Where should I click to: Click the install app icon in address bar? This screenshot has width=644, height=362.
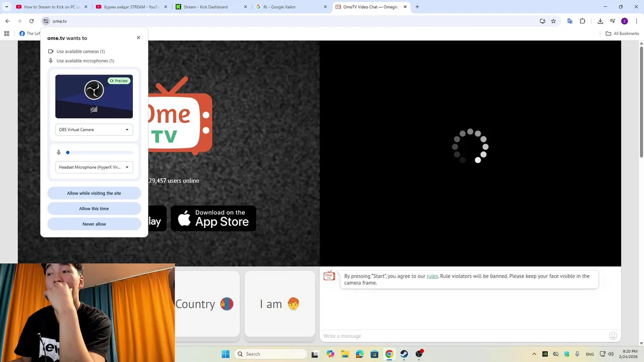point(542,21)
